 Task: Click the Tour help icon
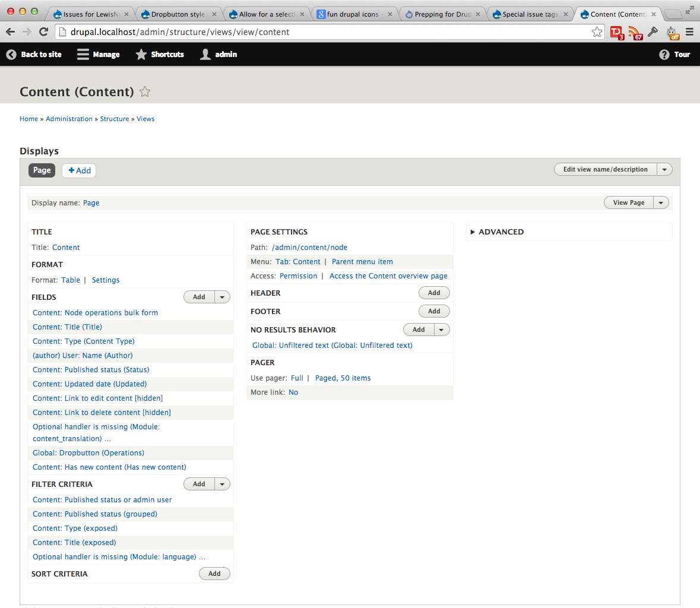(x=664, y=55)
